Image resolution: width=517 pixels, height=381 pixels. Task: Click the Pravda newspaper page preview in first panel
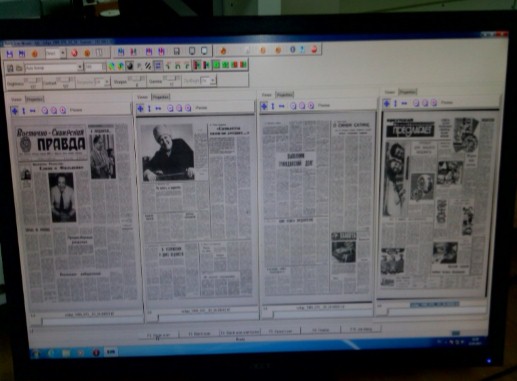pos(73,212)
